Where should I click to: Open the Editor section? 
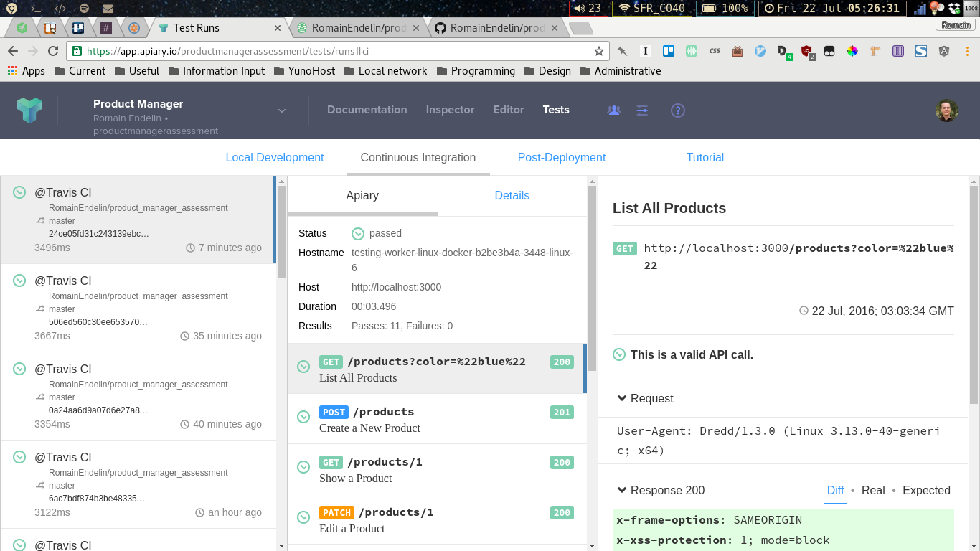(x=509, y=110)
